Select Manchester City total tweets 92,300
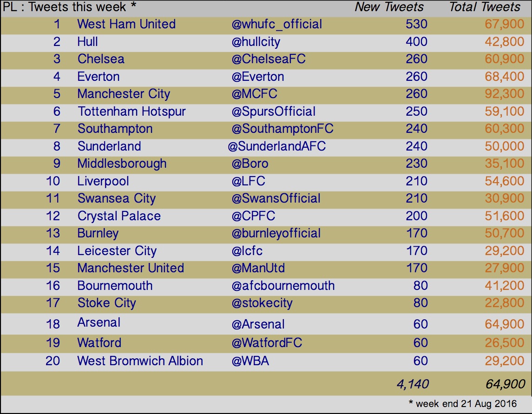This screenshot has width=532, height=414. pyautogui.click(x=504, y=94)
